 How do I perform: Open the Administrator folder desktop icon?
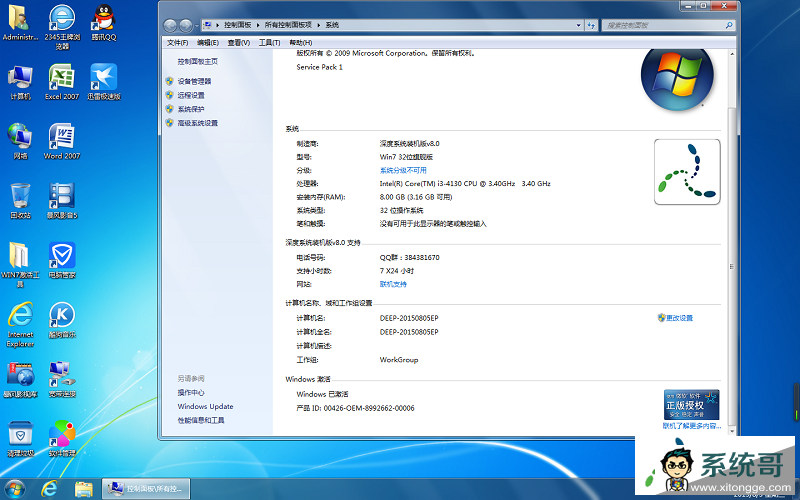(x=20, y=23)
